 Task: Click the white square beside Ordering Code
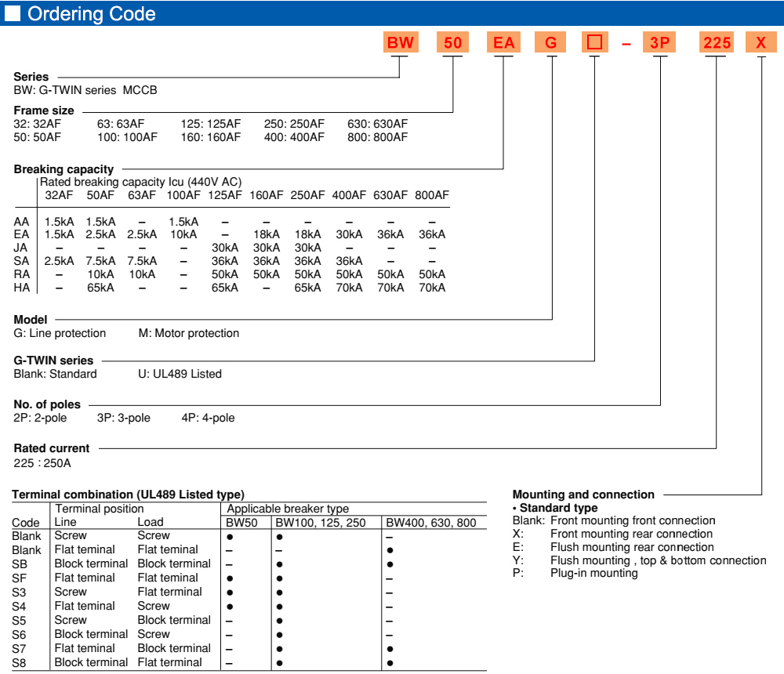click(13, 13)
